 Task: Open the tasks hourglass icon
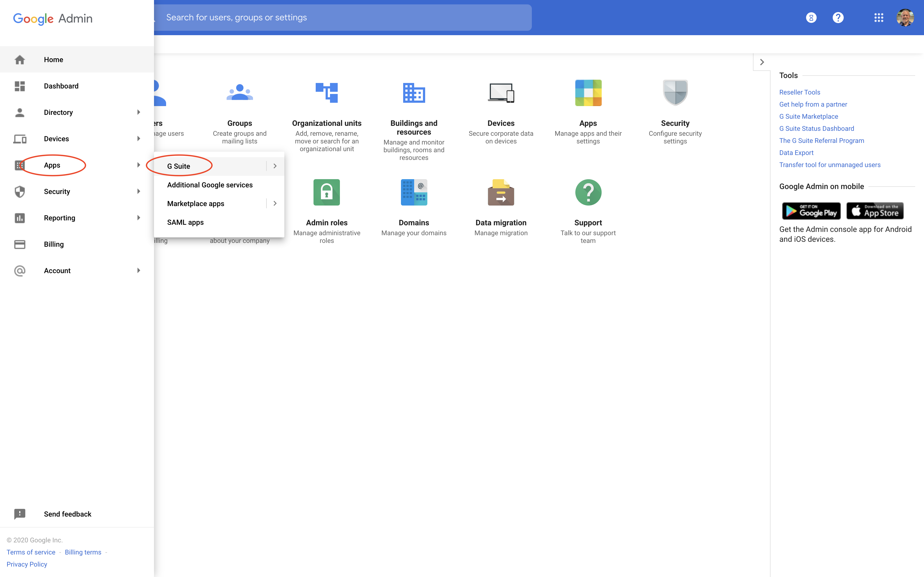coord(811,18)
